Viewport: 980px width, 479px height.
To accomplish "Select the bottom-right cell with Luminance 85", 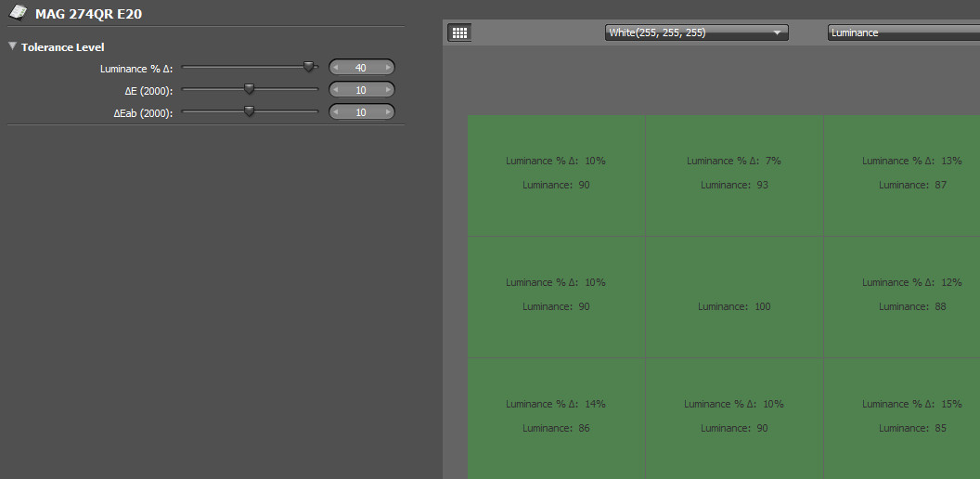I will coord(902,418).
